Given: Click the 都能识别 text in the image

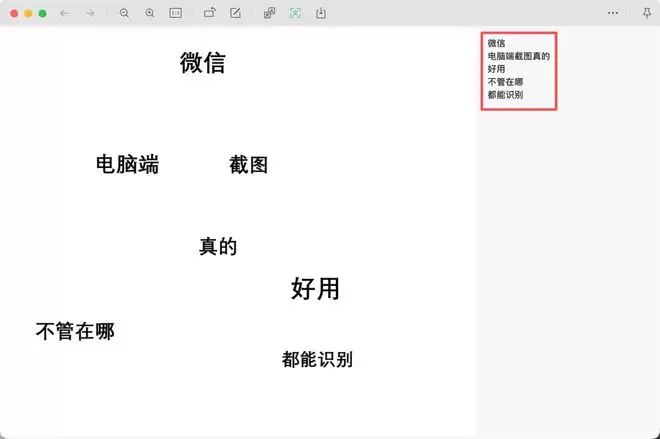Looking at the screenshot, I should 317,359.
